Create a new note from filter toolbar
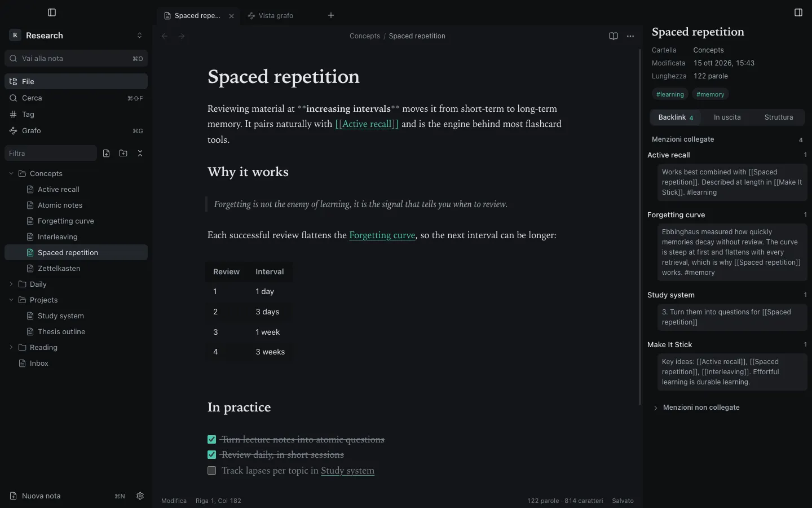Viewport: 812px width, 508px height. coord(106,153)
